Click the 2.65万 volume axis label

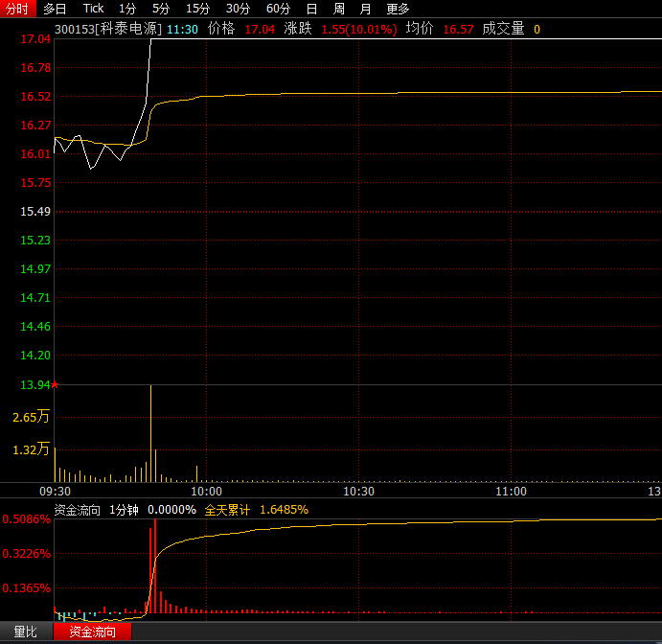[x=31, y=417]
